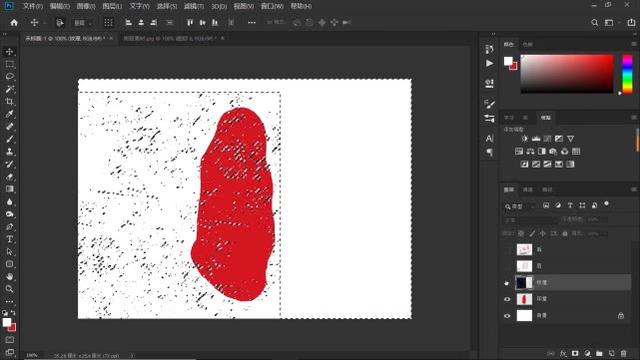The height and width of the screenshot is (360, 640).
Task: Select the Magic Wand tool
Action: tap(10, 89)
